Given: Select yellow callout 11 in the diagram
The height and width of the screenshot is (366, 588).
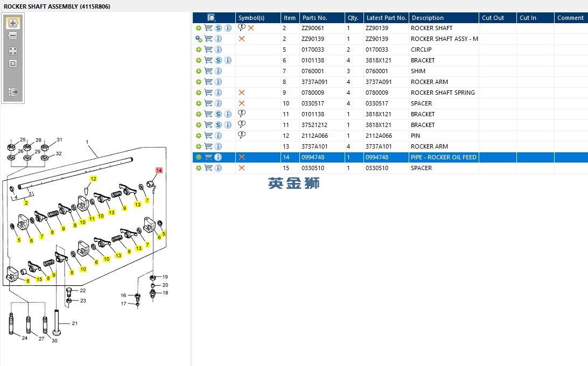Looking at the screenshot, I should 92,219.
